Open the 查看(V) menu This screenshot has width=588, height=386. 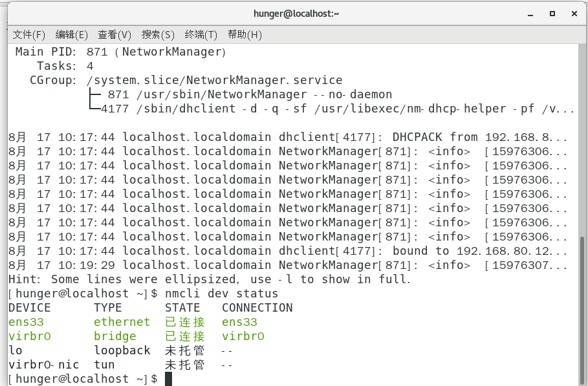pyautogui.click(x=114, y=34)
